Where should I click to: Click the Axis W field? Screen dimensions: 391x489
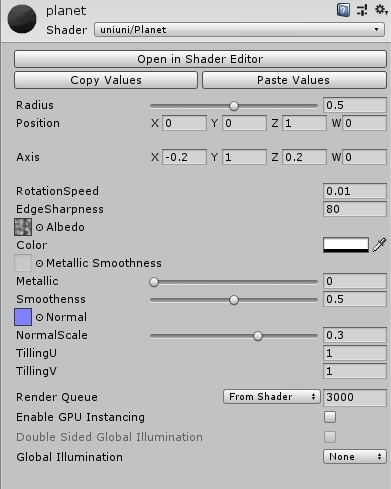tap(364, 157)
